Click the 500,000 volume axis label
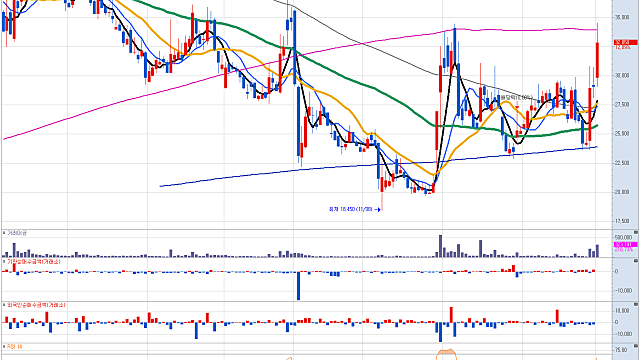 (x=623, y=237)
